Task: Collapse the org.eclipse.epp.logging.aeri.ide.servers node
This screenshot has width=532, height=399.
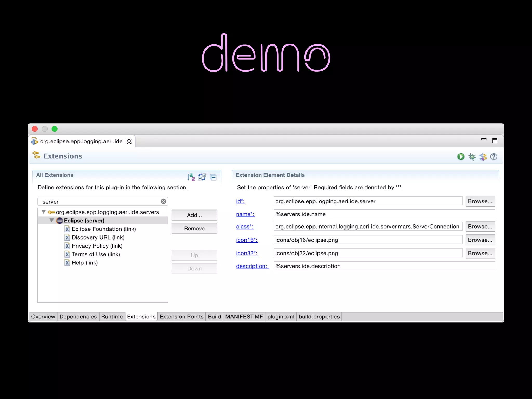Action: click(x=44, y=212)
